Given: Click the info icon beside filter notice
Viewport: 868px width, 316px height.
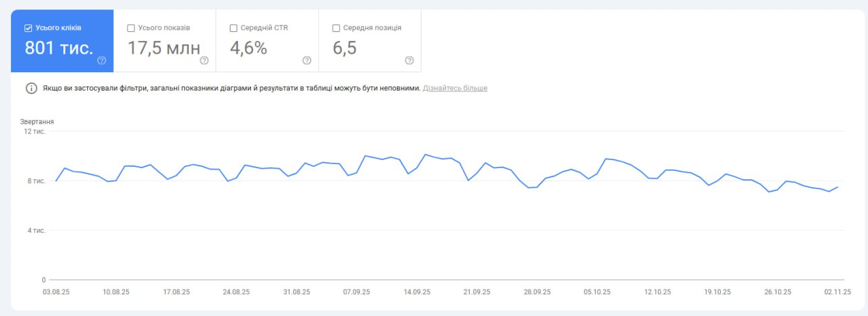Looking at the screenshot, I should click(31, 89).
